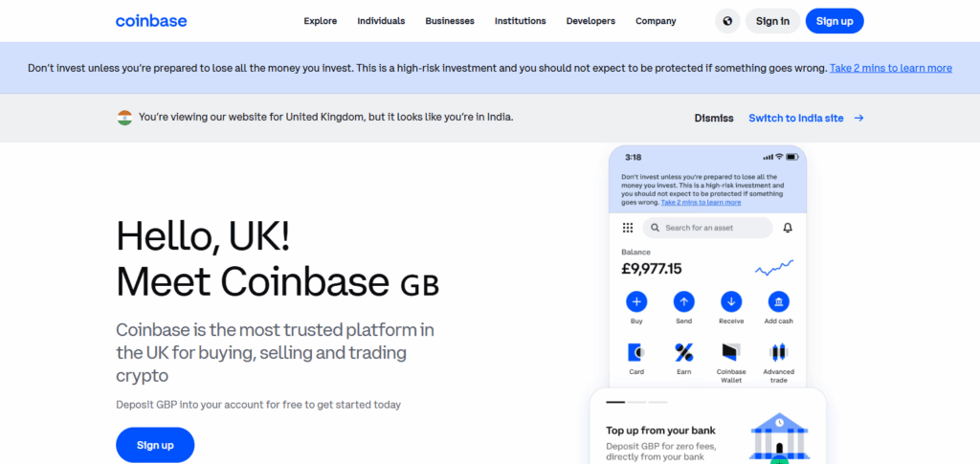Screen dimensions: 980x464
Task: Open the Individuals menu
Action: 381,21
